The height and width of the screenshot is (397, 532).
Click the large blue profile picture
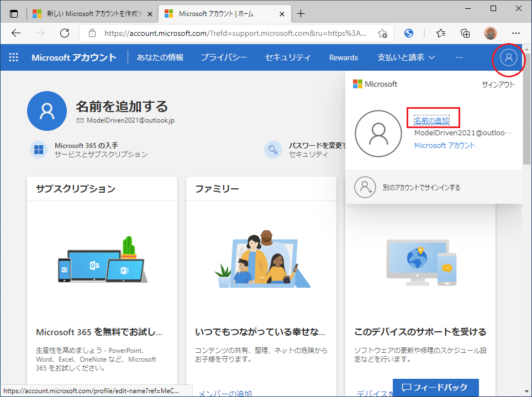click(47, 111)
